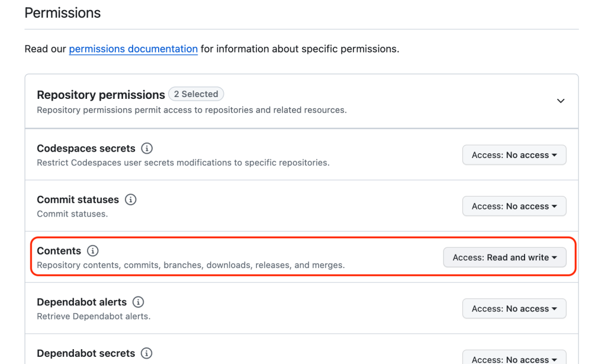Click the Repository permissions heading
592x364 pixels.
[x=101, y=95]
